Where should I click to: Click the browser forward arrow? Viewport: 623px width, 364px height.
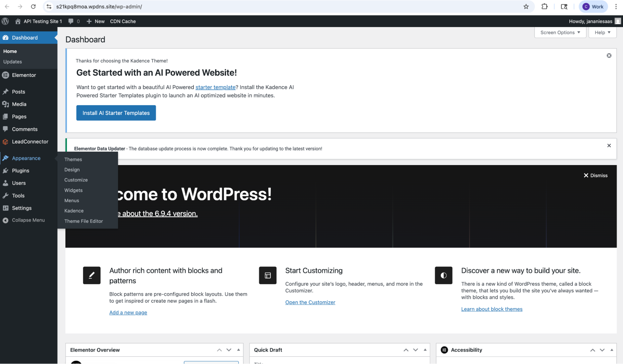tap(20, 7)
